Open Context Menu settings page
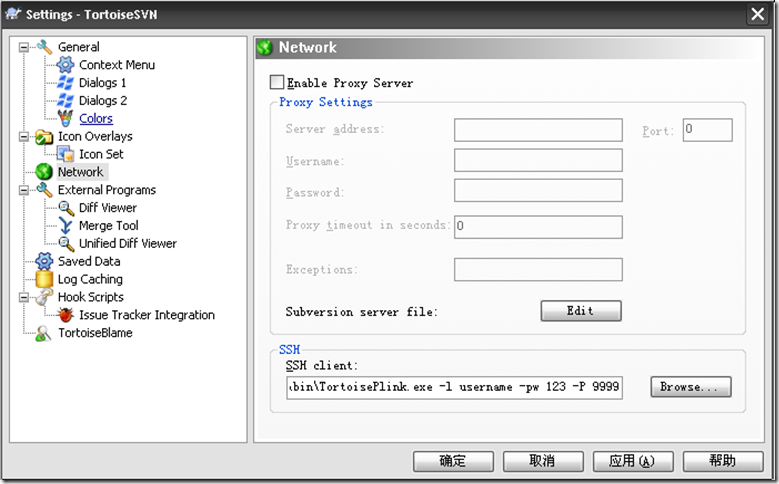The height and width of the screenshot is (484, 779). 117,65
